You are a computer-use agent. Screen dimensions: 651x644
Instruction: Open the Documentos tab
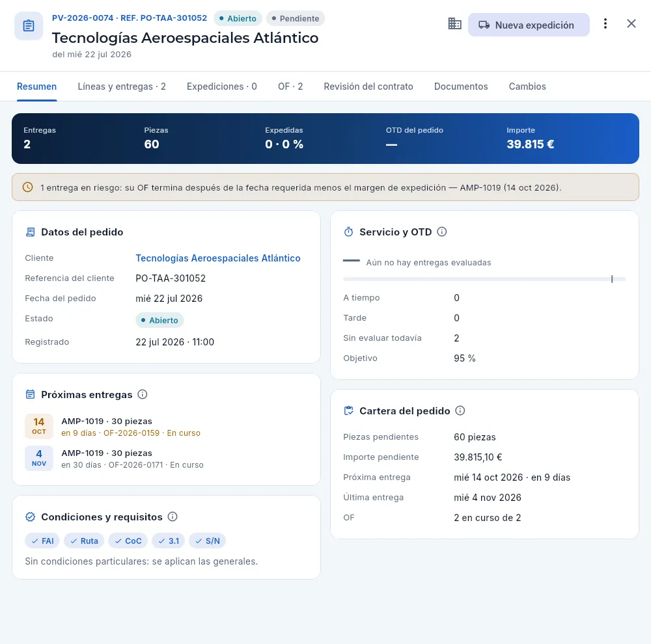click(461, 87)
